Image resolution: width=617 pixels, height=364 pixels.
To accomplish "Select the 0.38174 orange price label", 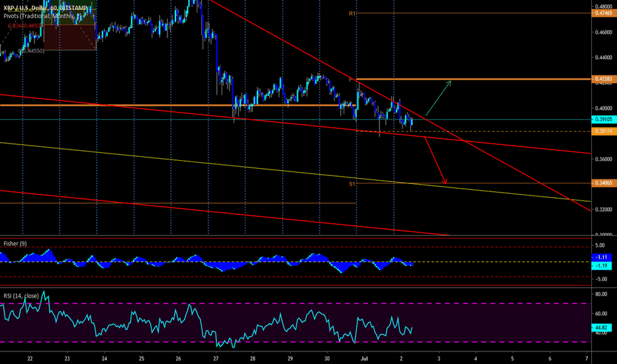I will click(604, 131).
